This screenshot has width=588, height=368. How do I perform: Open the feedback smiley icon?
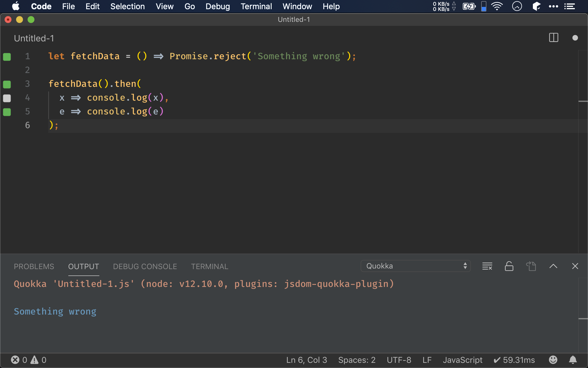[553, 360]
